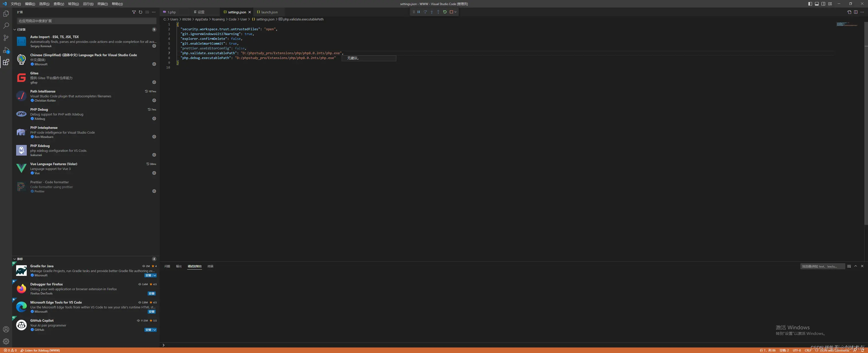Open the Explorer view in activity bar
Screen dimensions: 868x353
point(6,13)
